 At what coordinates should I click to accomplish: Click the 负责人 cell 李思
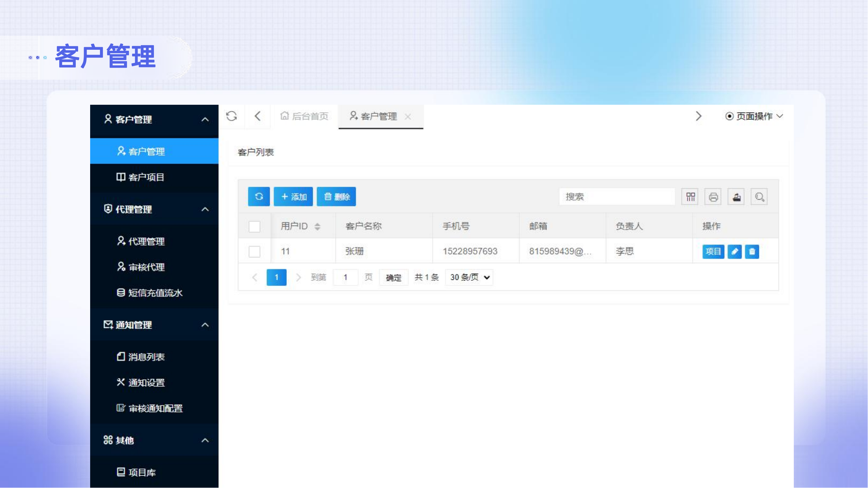625,251
